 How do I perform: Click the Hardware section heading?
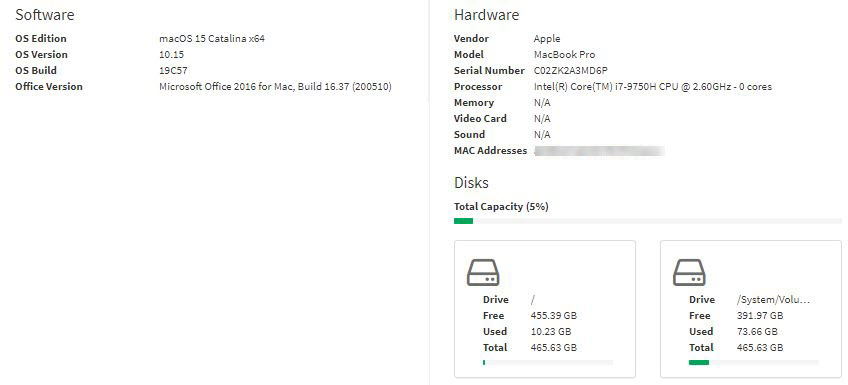pos(486,15)
